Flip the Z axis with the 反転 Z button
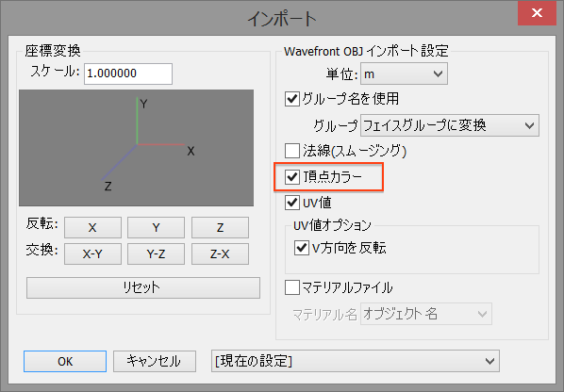The width and height of the screenshot is (564, 392). pyautogui.click(x=220, y=227)
